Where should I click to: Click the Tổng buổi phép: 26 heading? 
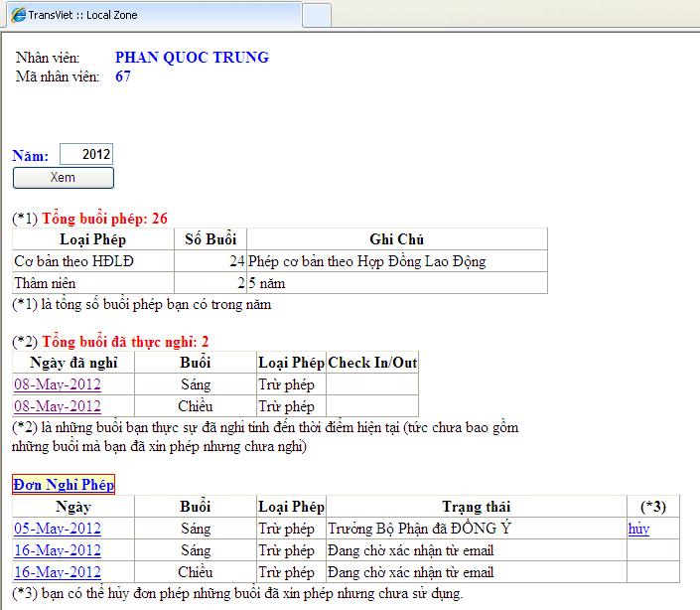104,219
